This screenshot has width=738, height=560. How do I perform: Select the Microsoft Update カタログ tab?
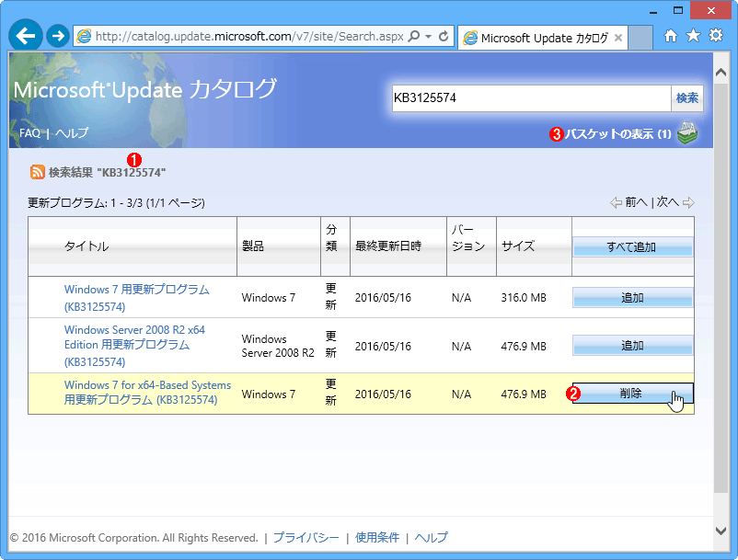[541, 37]
